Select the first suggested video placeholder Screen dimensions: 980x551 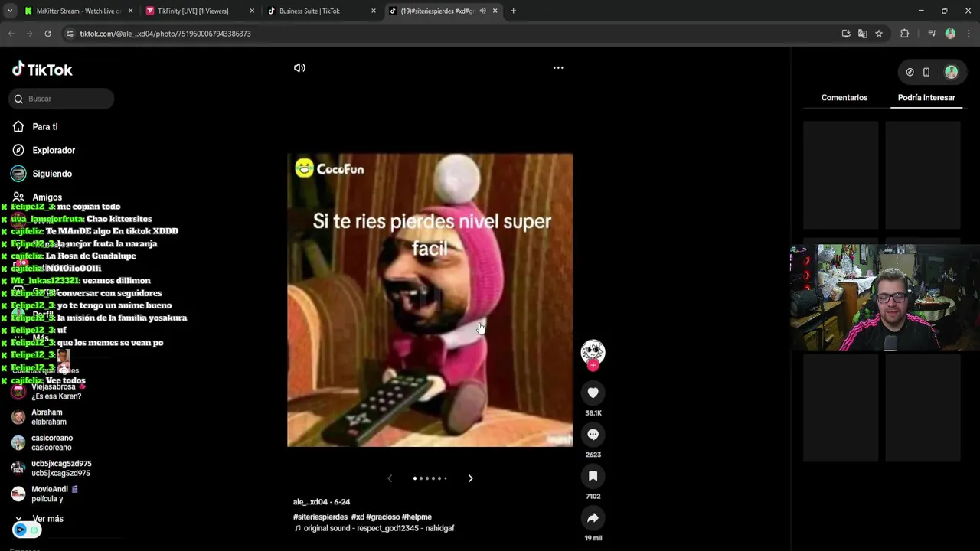841,175
